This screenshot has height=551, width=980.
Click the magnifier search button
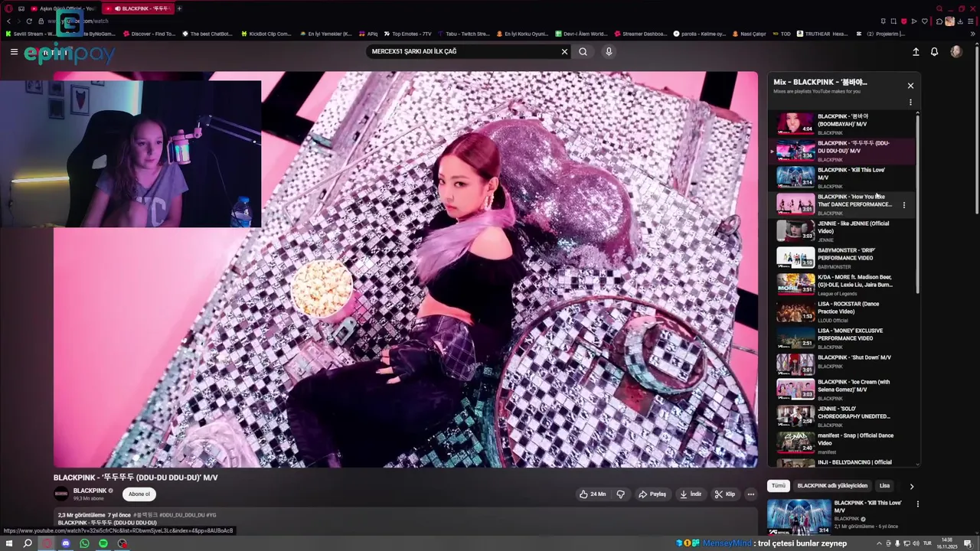(583, 52)
